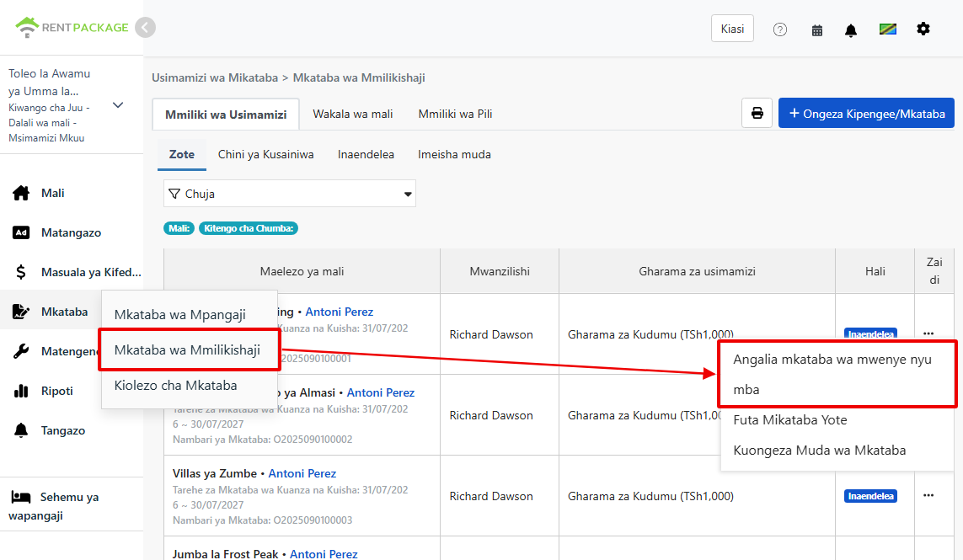Click the dollar sign icon for Masuala ya Kifedha
The image size is (963, 560).
click(21, 272)
